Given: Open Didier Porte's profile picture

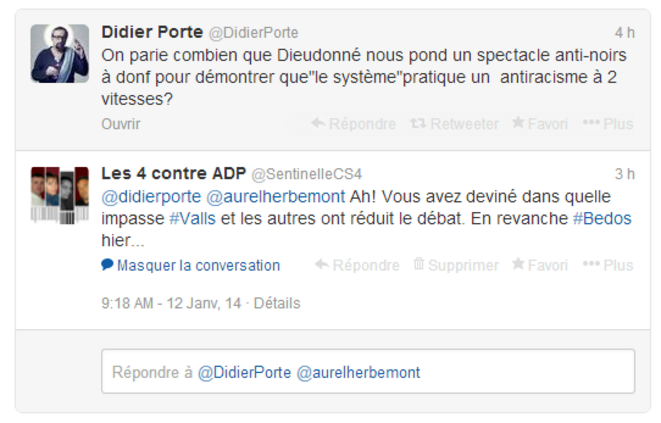Looking at the screenshot, I should tap(60, 54).
